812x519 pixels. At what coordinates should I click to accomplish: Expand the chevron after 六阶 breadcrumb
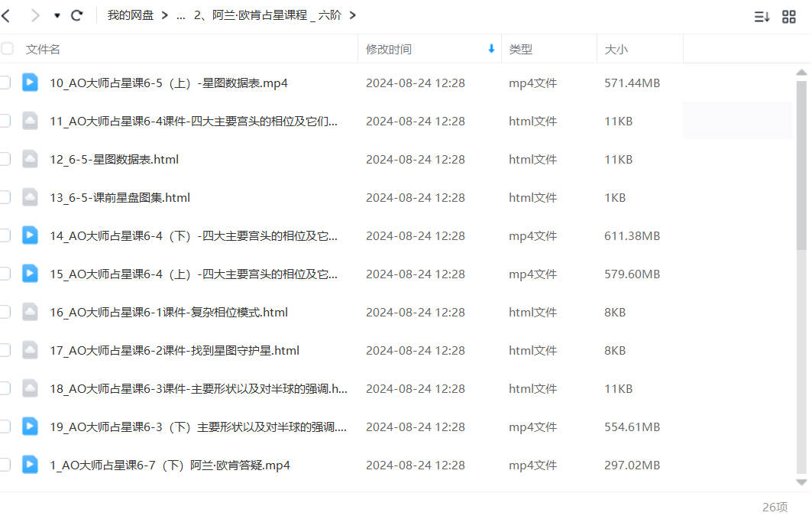tap(353, 15)
